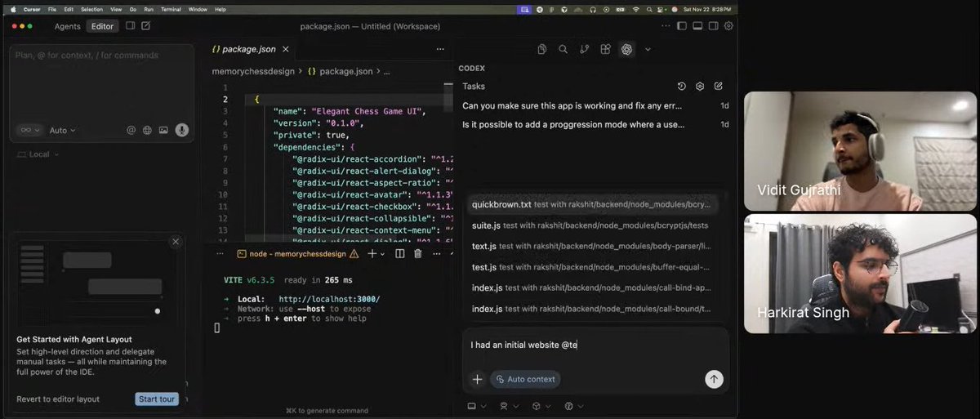Kill terminal with trash icon
Image resolution: width=980 pixels, height=419 pixels.
417,254
